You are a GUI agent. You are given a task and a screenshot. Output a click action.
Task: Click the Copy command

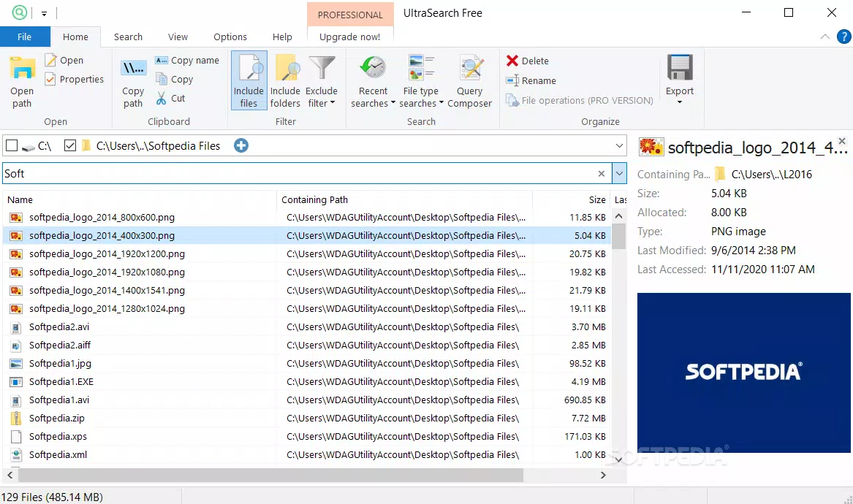coord(174,80)
